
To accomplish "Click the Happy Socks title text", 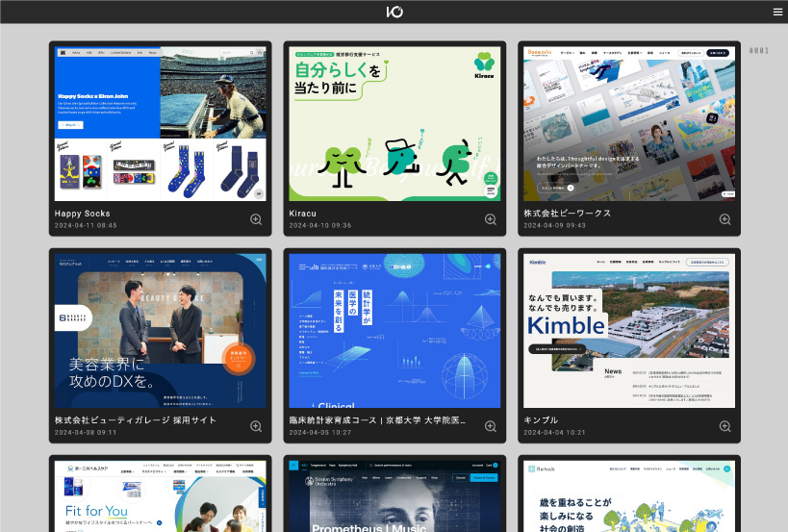I will 83,214.
